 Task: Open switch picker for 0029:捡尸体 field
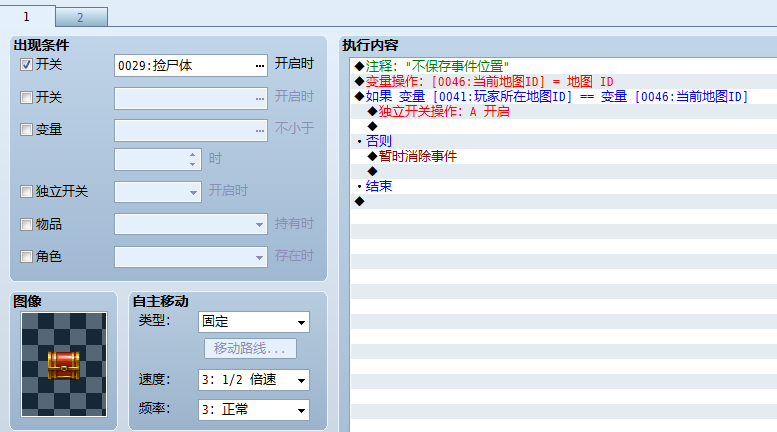(x=260, y=66)
